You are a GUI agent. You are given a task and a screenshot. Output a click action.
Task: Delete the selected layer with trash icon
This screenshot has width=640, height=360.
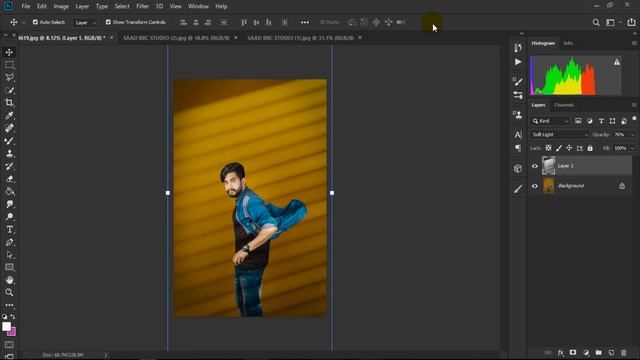coord(624,352)
